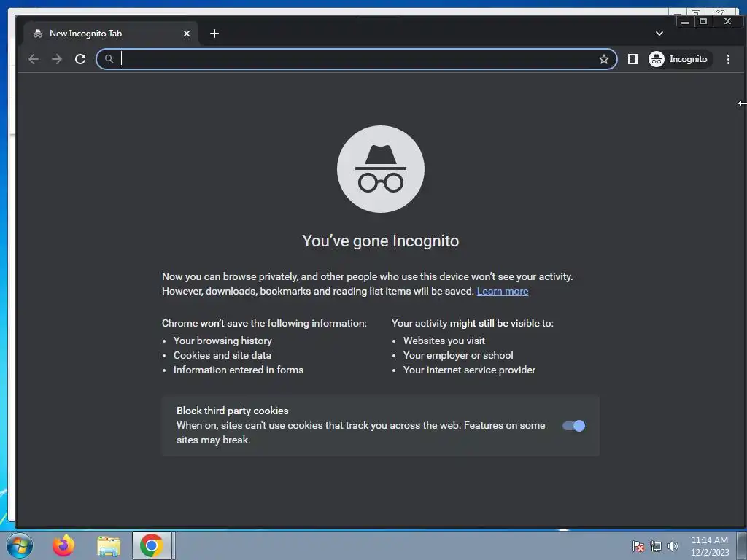Click the network icon in system tray
The image size is (747, 560).
click(656, 546)
